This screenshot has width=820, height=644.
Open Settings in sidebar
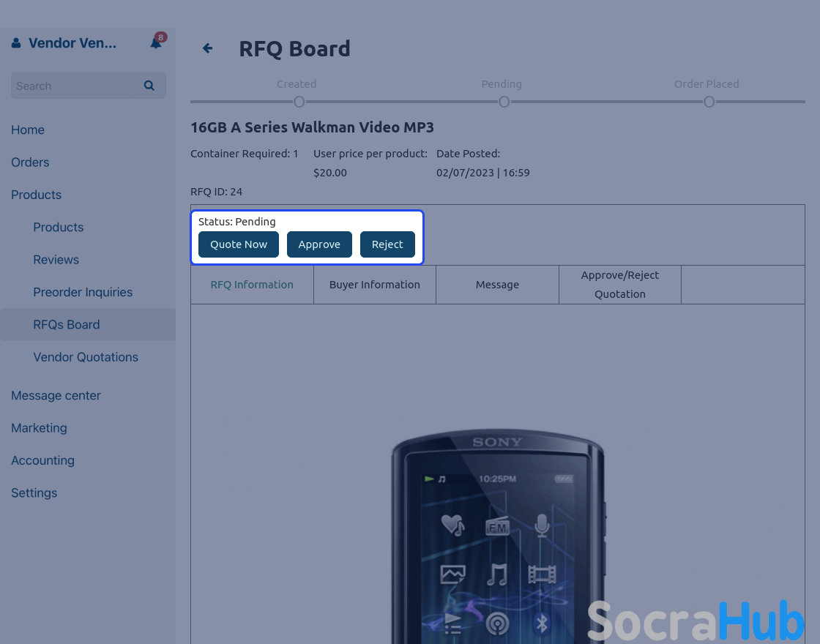(34, 493)
